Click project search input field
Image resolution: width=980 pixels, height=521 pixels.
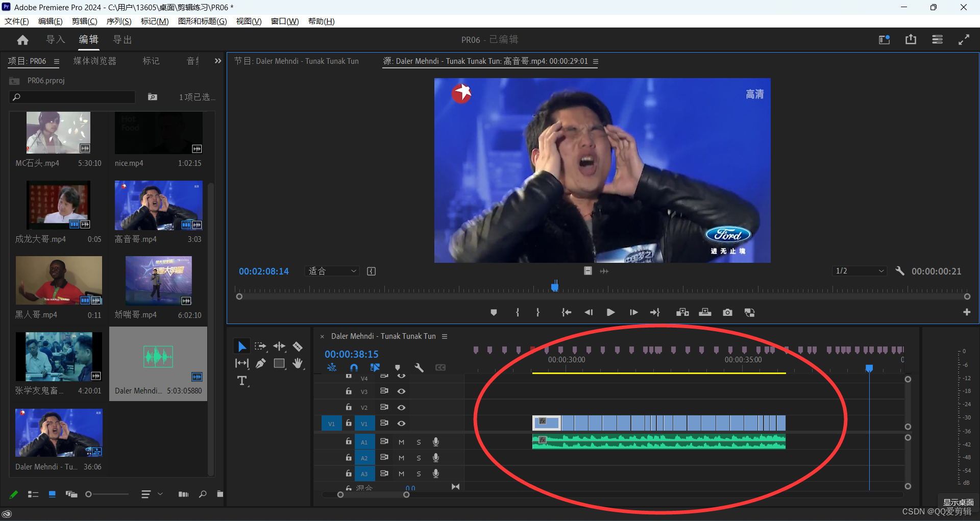72,97
